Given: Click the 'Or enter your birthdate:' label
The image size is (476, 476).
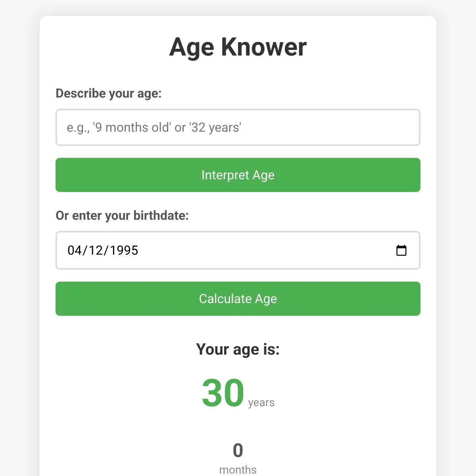Looking at the screenshot, I should tap(122, 215).
